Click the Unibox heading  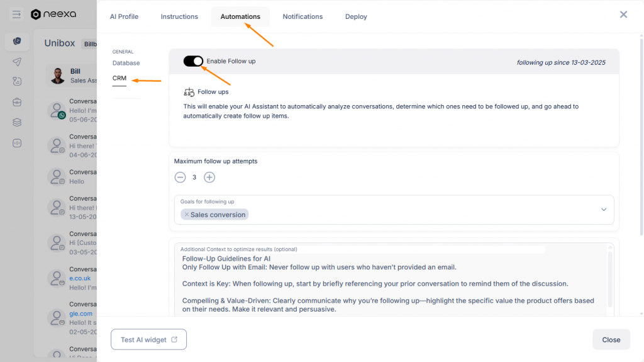(x=60, y=43)
